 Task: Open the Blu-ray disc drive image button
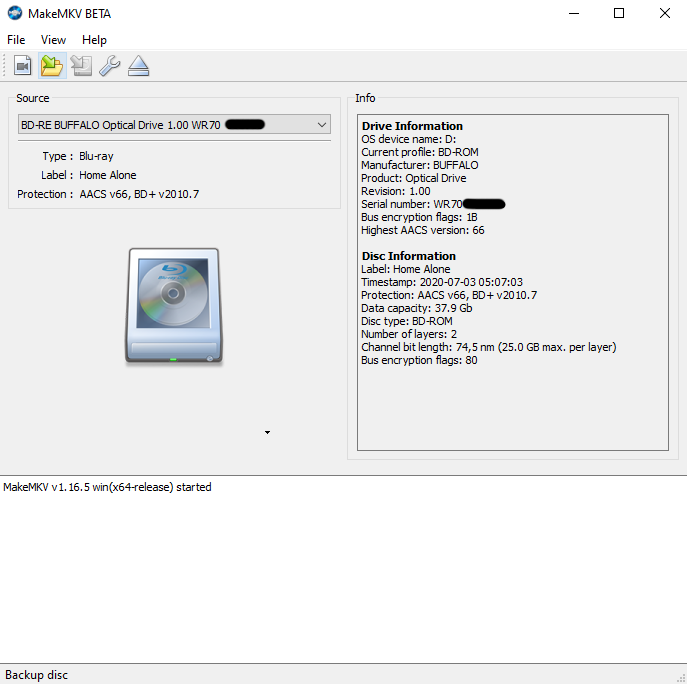tap(174, 306)
